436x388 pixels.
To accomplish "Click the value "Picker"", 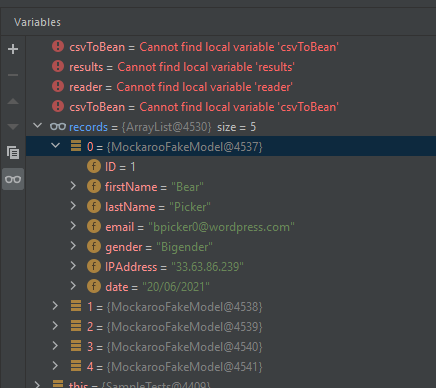I will [x=190, y=207].
